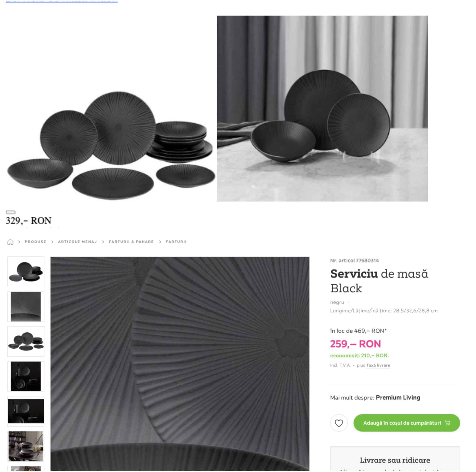Screen dimensions: 476x472
Task: Click the small grey pill button above 329 RON
Action: tap(11, 212)
